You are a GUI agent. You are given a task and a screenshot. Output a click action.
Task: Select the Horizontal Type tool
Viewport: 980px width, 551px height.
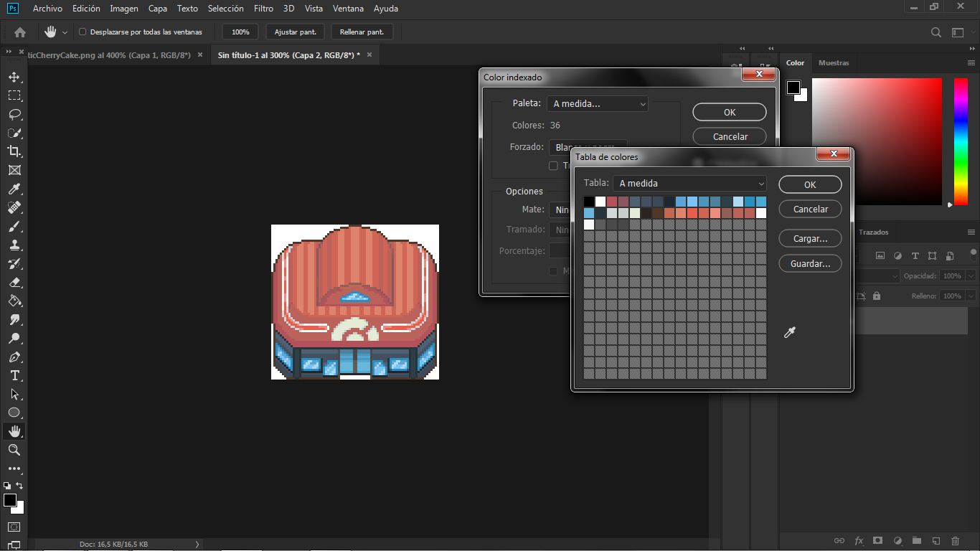14,375
